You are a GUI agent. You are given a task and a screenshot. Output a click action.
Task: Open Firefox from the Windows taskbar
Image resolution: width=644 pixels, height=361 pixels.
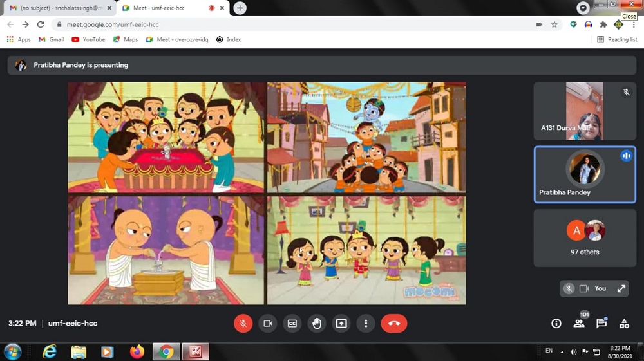(x=137, y=351)
